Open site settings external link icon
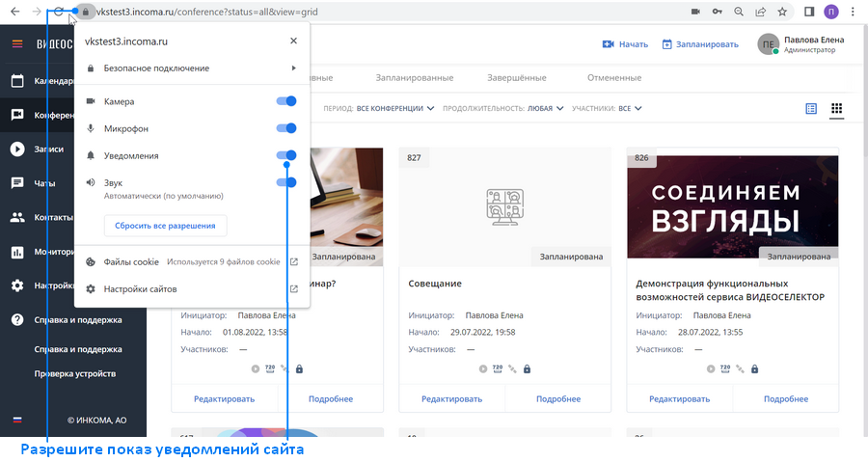Image resolution: width=868 pixels, height=462 pixels. click(294, 288)
